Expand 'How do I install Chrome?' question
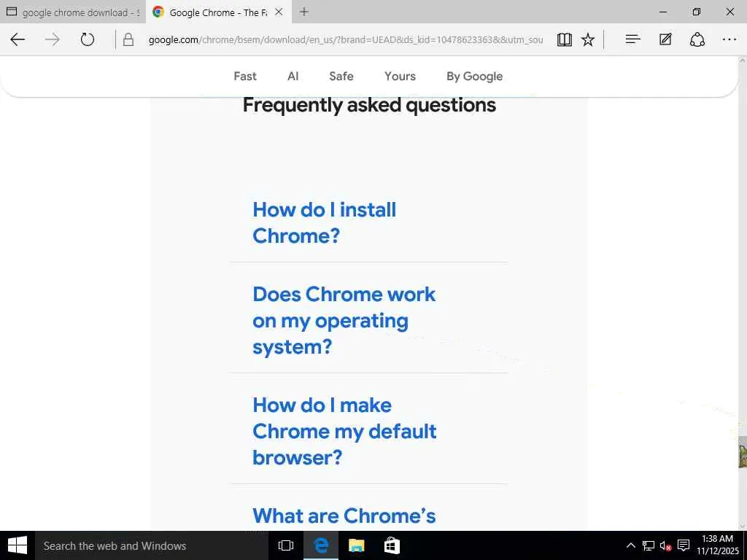 point(324,222)
